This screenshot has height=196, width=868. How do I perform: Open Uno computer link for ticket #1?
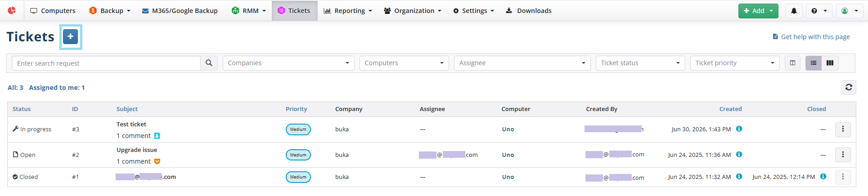pos(508,177)
